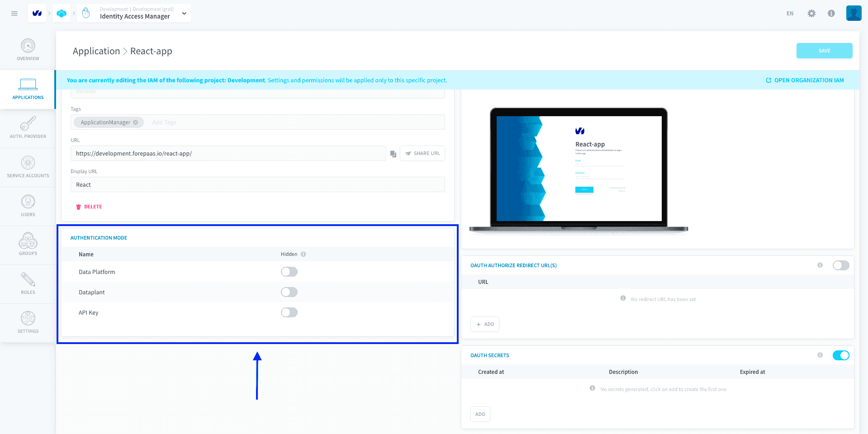Screen dimensions: 868x434
Task: Click the application URL field
Action: [228, 153]
